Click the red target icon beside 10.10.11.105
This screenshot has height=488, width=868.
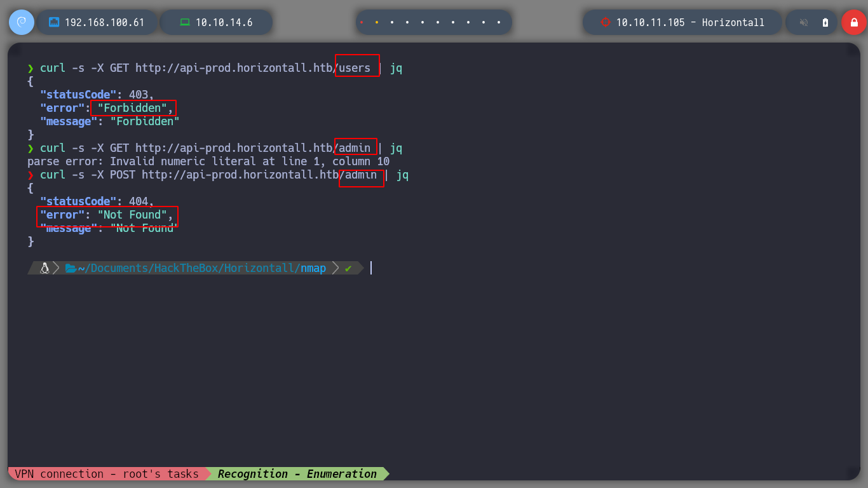(605, 22)
